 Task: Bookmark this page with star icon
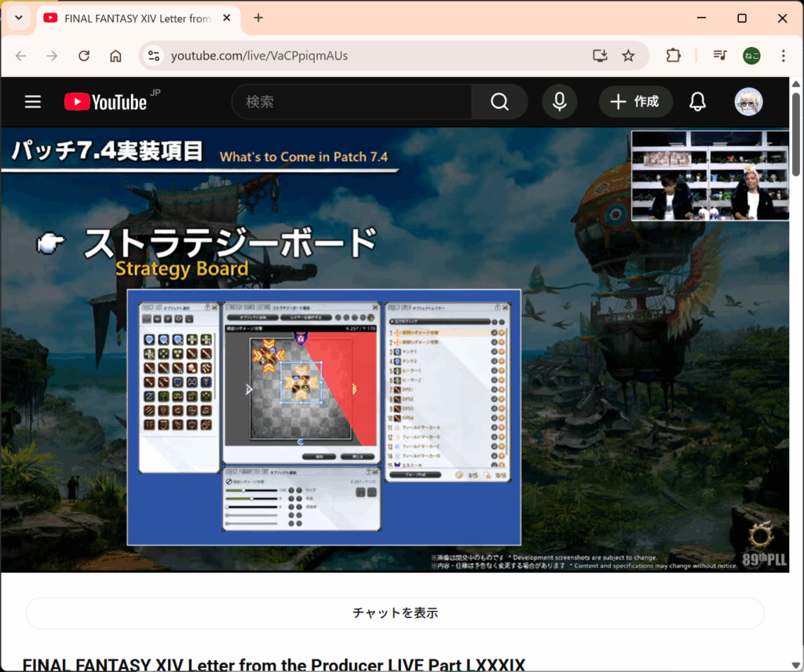pyautogui.click(x=628, y=56)
